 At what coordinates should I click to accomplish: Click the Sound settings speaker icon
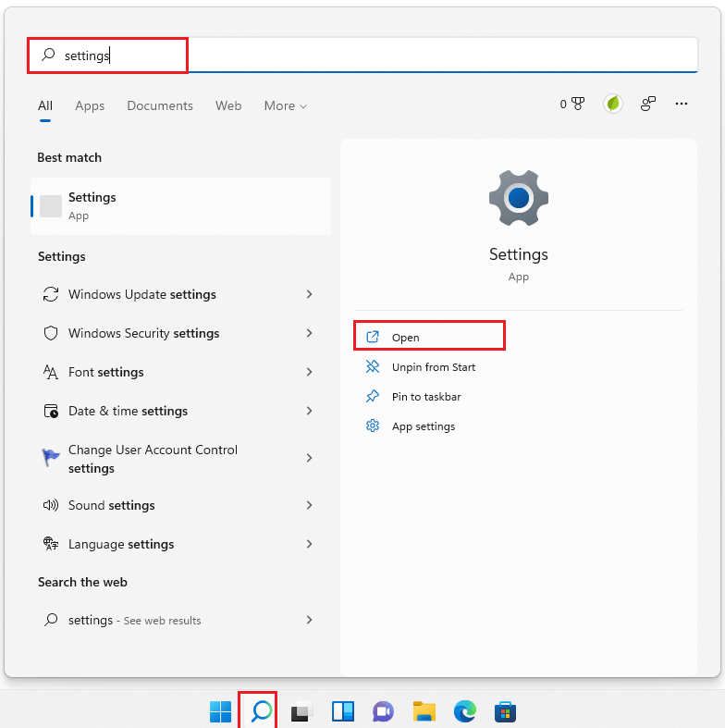click(51, 505)
